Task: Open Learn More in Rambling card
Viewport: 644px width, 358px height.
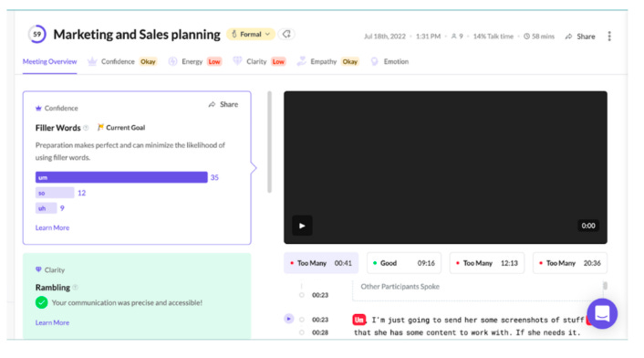Action: pos(52,322)
